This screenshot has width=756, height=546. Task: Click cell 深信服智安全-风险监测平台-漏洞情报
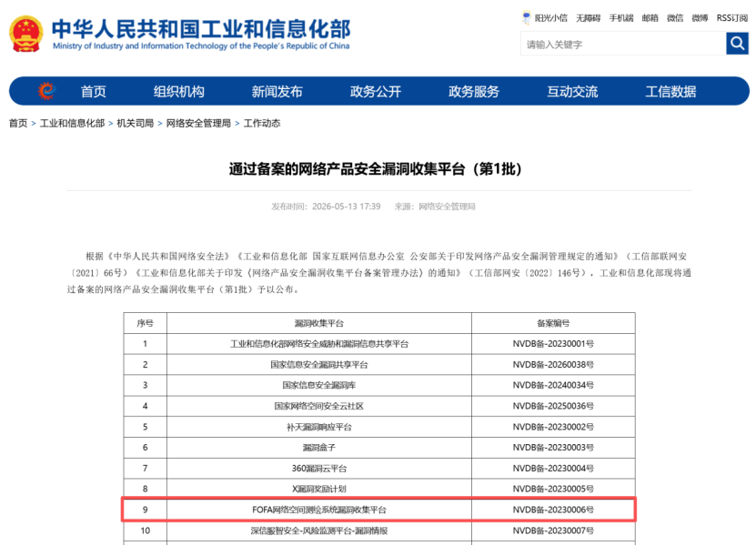tap(319, 531)
